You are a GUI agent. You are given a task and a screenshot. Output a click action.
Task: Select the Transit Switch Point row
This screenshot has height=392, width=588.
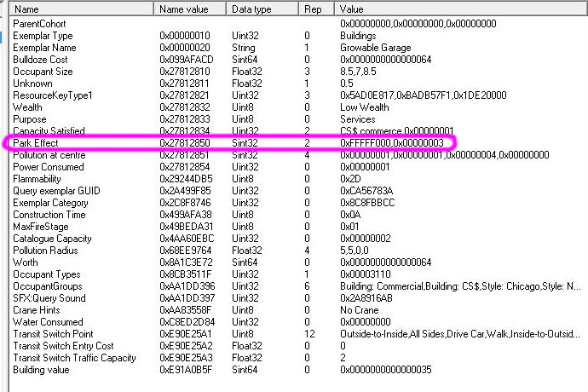[298, 334]
